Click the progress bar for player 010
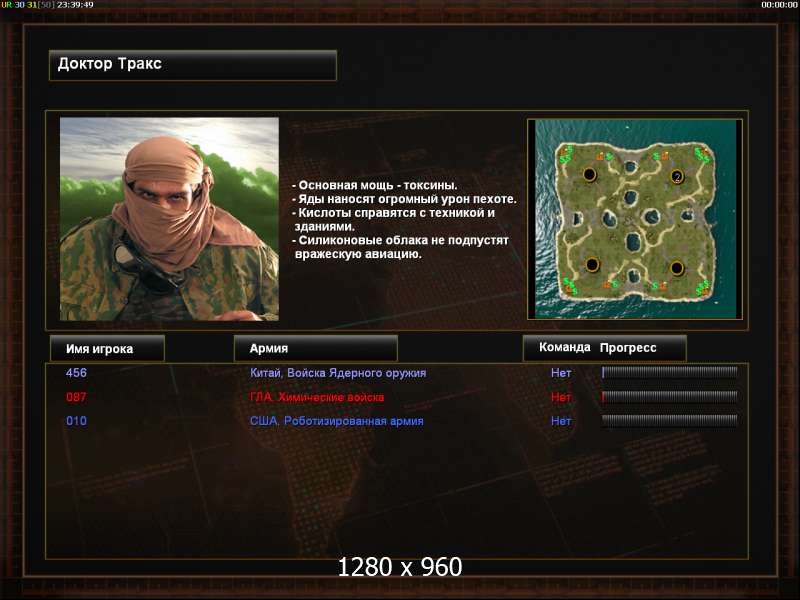This screenshot has height=600, width=800. click(x=669, y=420)
